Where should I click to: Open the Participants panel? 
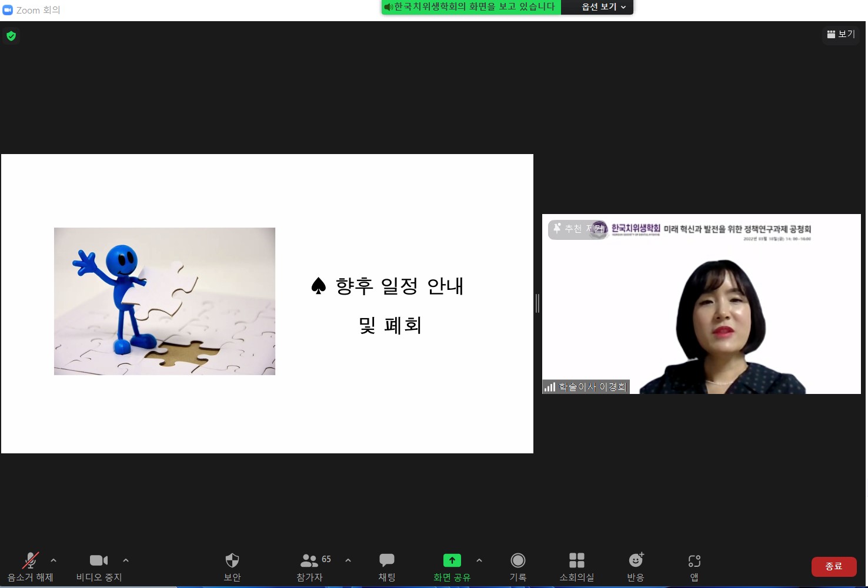coord(310,567)
